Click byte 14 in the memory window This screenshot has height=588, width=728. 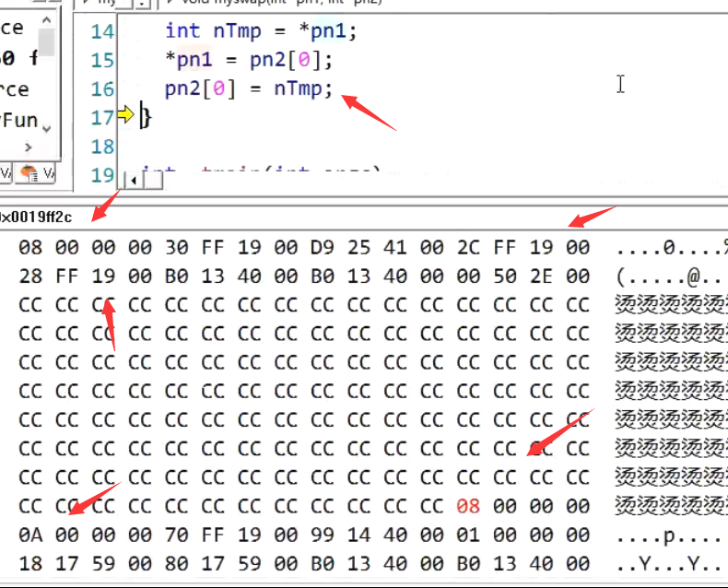(358, 535)
